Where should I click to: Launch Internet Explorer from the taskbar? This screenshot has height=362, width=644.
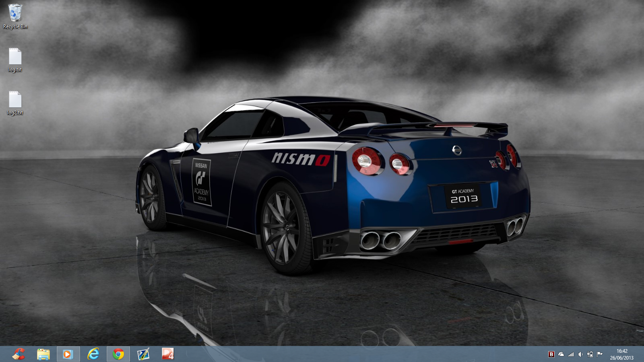click(x=93, y=354)
